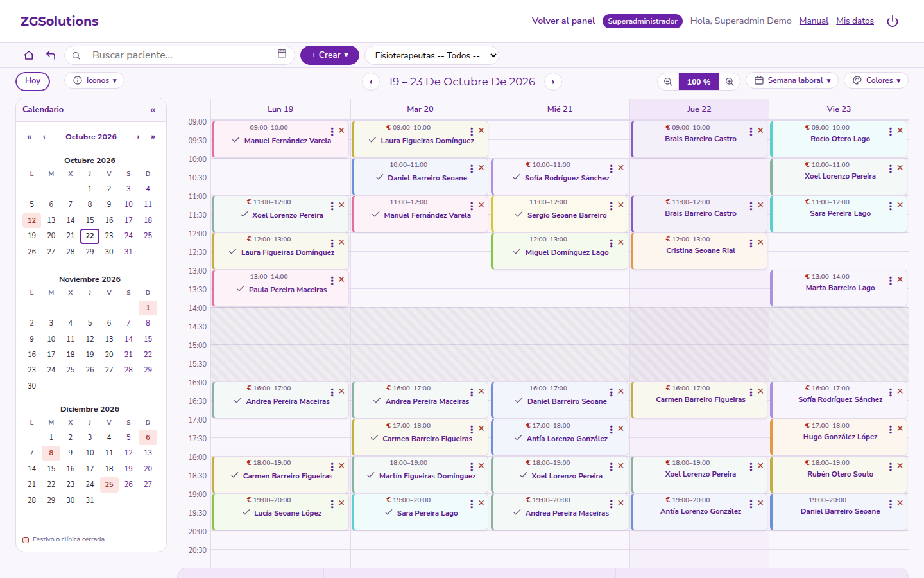Click the Superadministrador badge
Screen dimensions: 924x578
coord(642,21)
